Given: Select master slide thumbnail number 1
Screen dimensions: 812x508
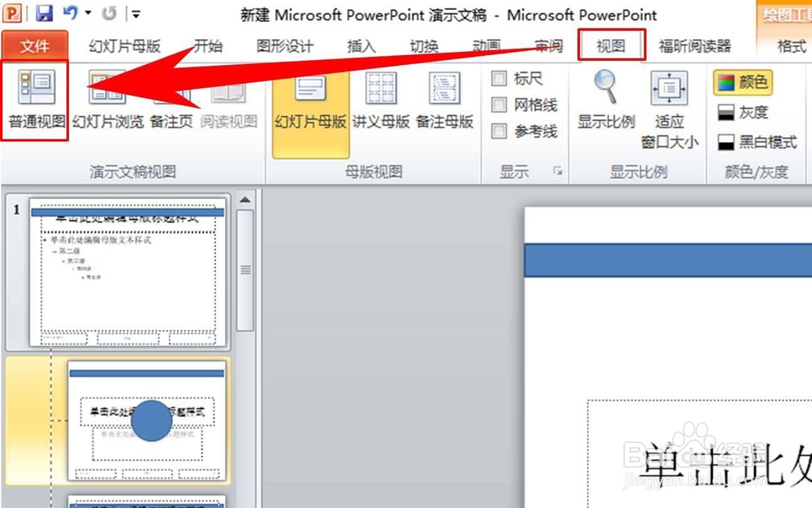Looking at the screenshot, I should (128, 272).
